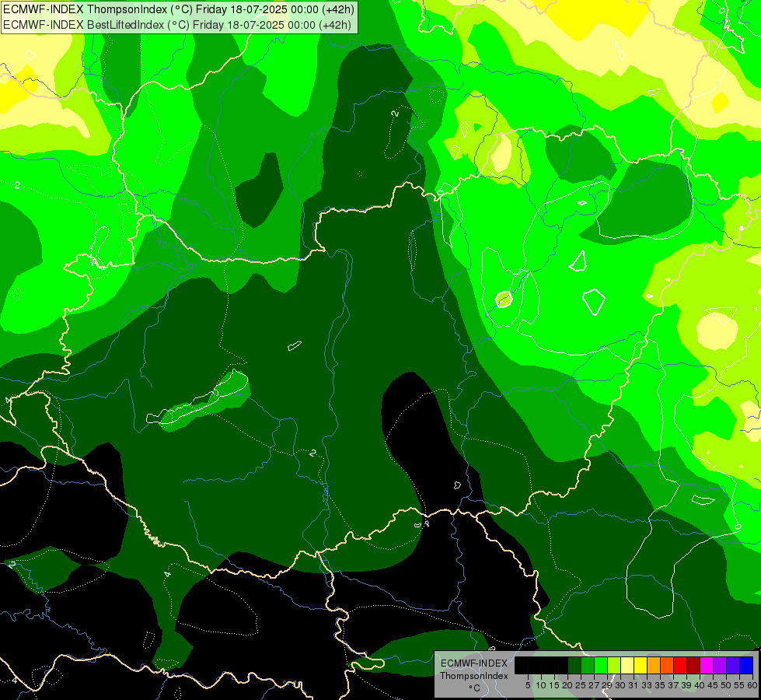The height and width of the screenshot is (700, 761).
Task: Click the BestLiftedIndex title line
Action: pos(177,25)
